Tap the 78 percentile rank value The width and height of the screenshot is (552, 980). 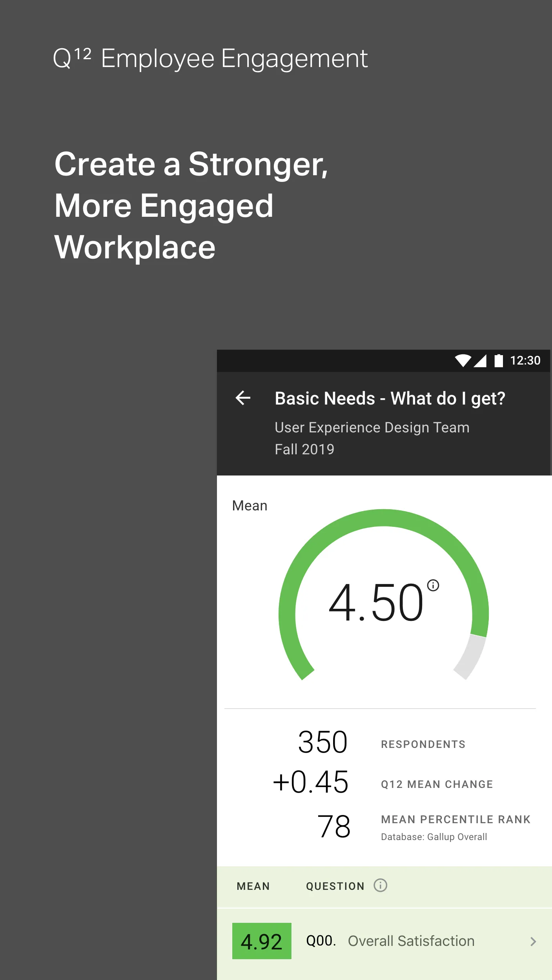point(334,826)
